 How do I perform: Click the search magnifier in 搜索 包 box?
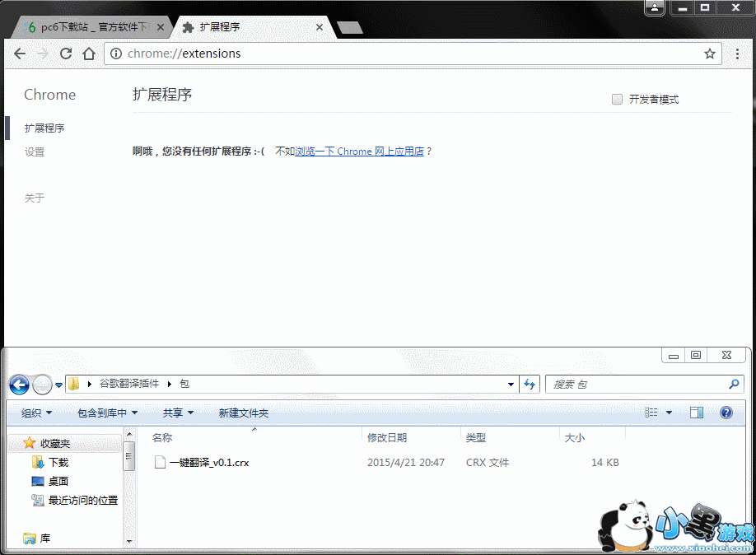[732, 384]
